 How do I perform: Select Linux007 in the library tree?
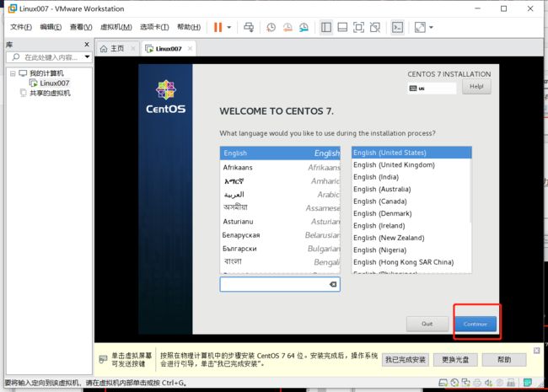(x=54, y=83)
